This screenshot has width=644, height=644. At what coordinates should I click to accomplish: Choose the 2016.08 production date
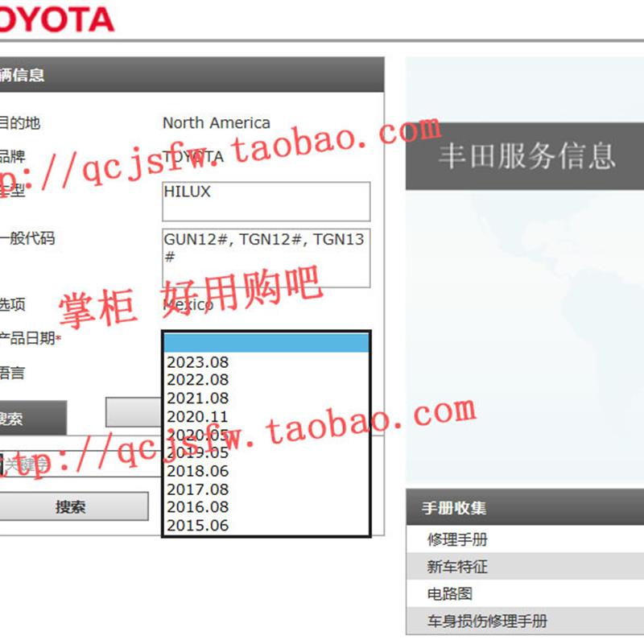(x=266, y=507)
